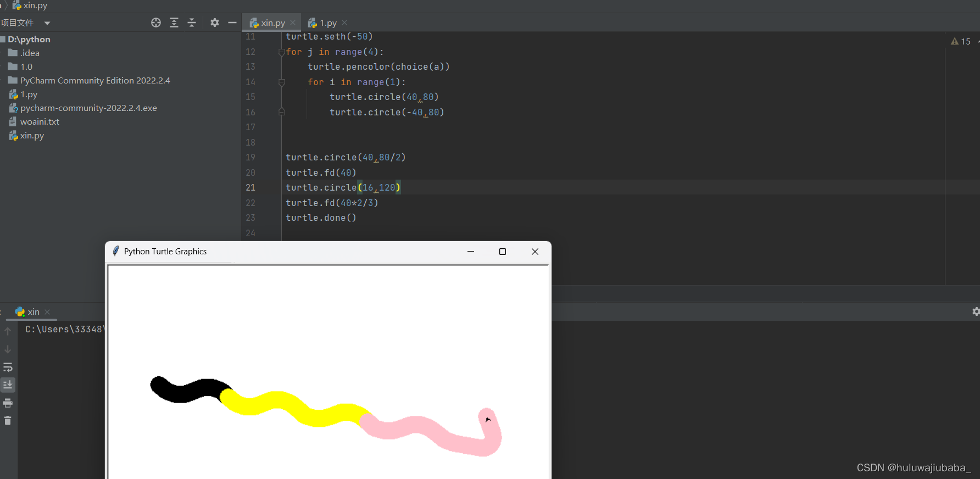Select woaini.txt in project tree

click(40, 122)
